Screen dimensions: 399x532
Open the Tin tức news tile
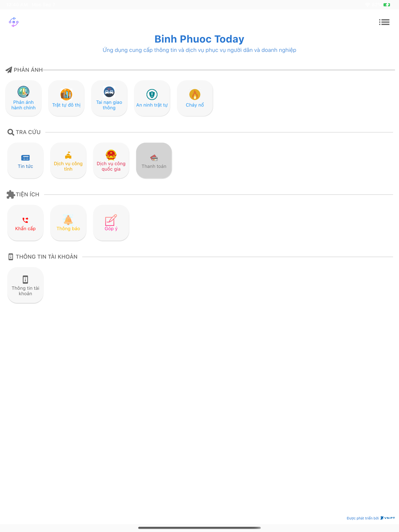[26, 160]
